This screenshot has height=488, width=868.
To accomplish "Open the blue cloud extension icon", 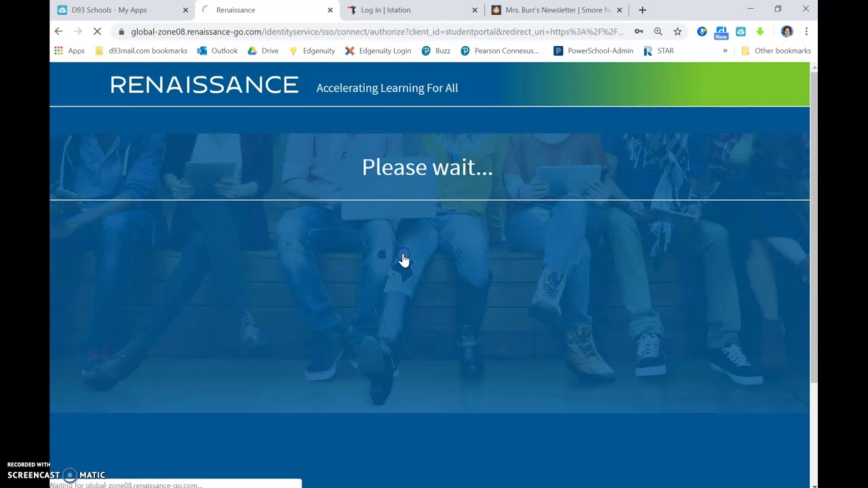I will click(741, 31).
